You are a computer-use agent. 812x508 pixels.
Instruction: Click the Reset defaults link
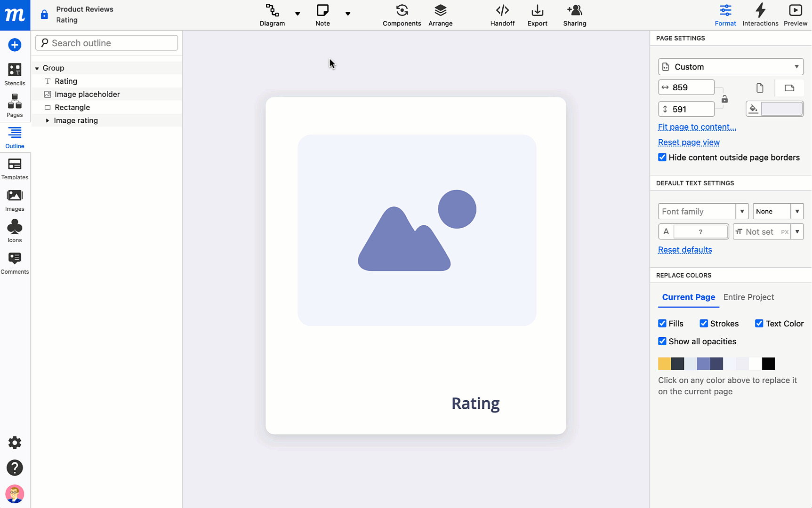[684, 250]
